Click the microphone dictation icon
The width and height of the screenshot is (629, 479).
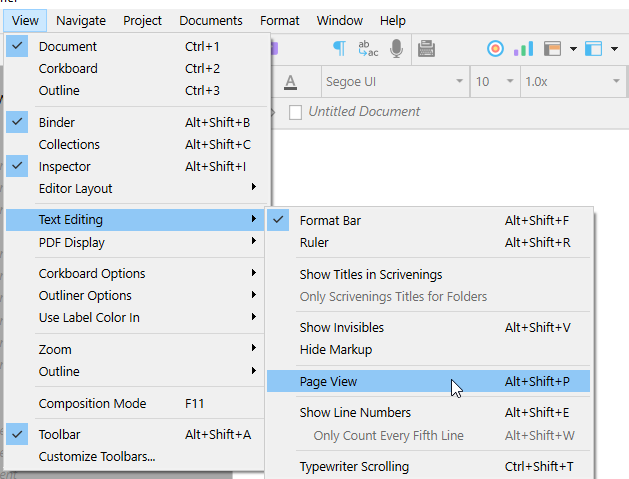tap(396, 49)
